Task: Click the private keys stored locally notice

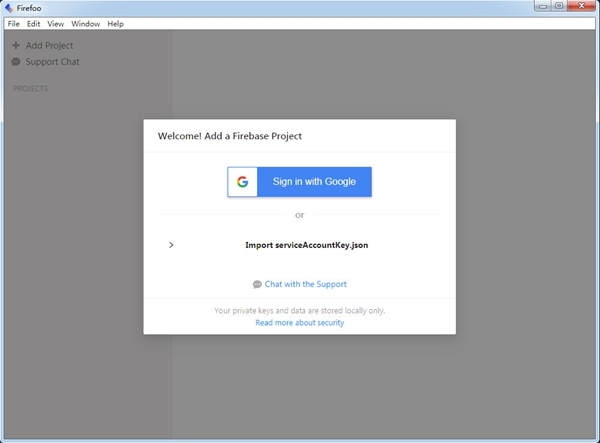Action: (x=300, y=310)
